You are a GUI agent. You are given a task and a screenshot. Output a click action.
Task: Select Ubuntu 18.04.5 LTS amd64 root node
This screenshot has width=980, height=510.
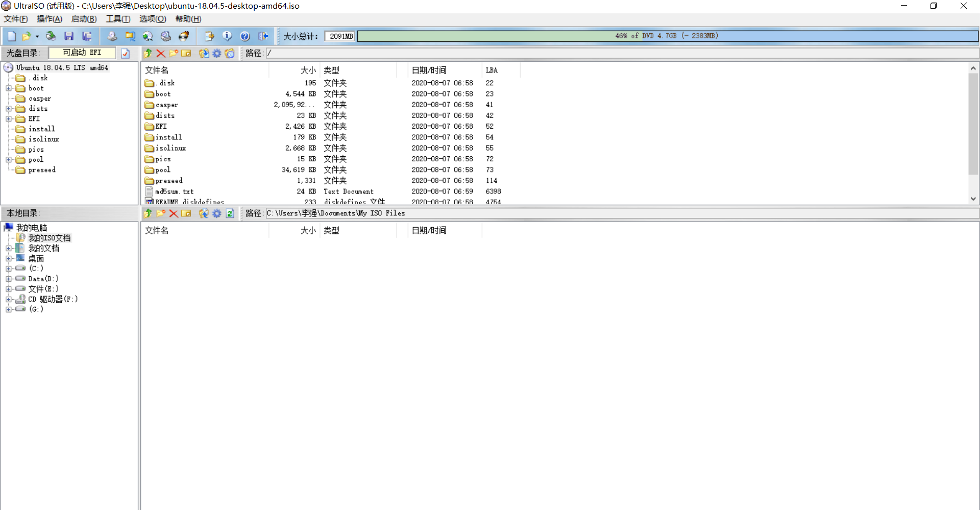click(x=62, y=68)
